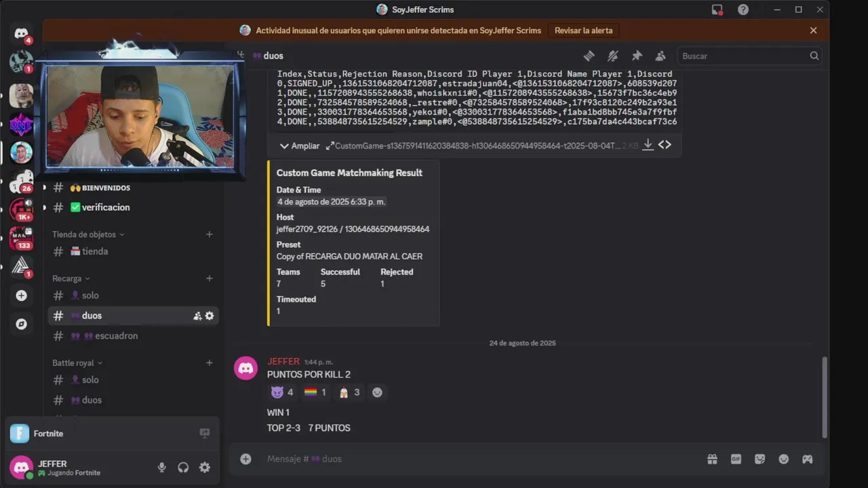This screenshot has height=488, width=868.
Task: Toggle rainbow flag reaction with 1
Action: (315, 392)
